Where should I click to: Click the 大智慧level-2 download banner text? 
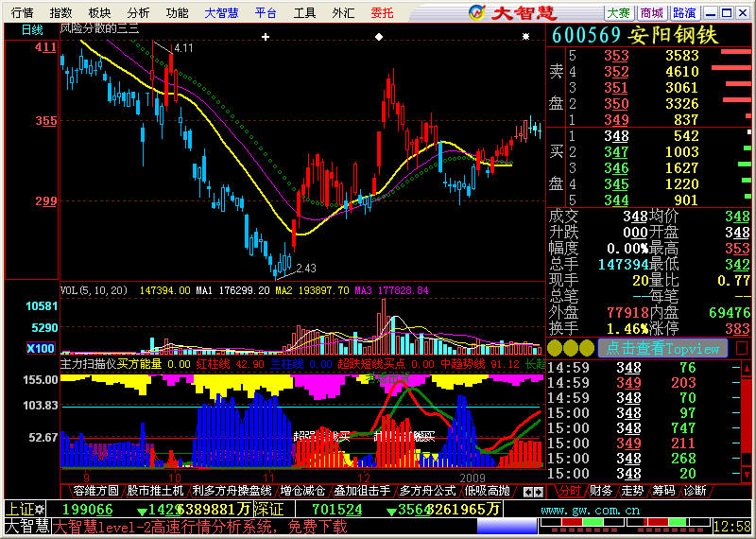click(x=200, y=527)
